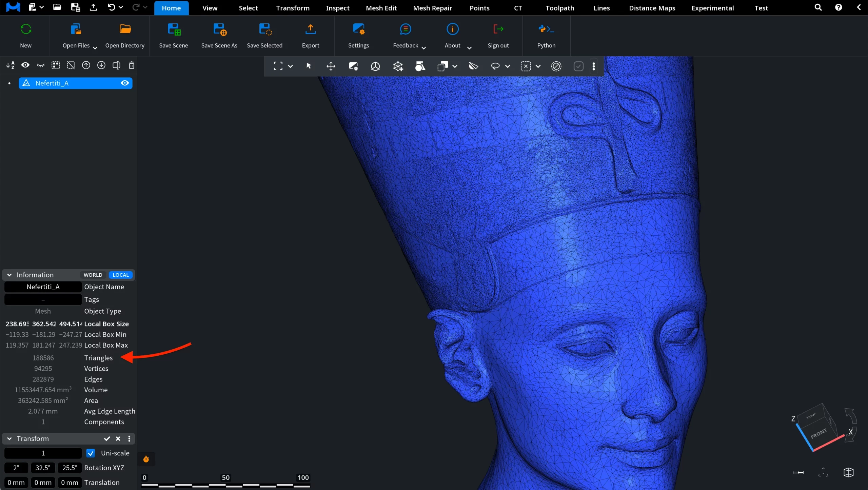
Task: Select the Distance Maps tab
Action: click(652, 8)
